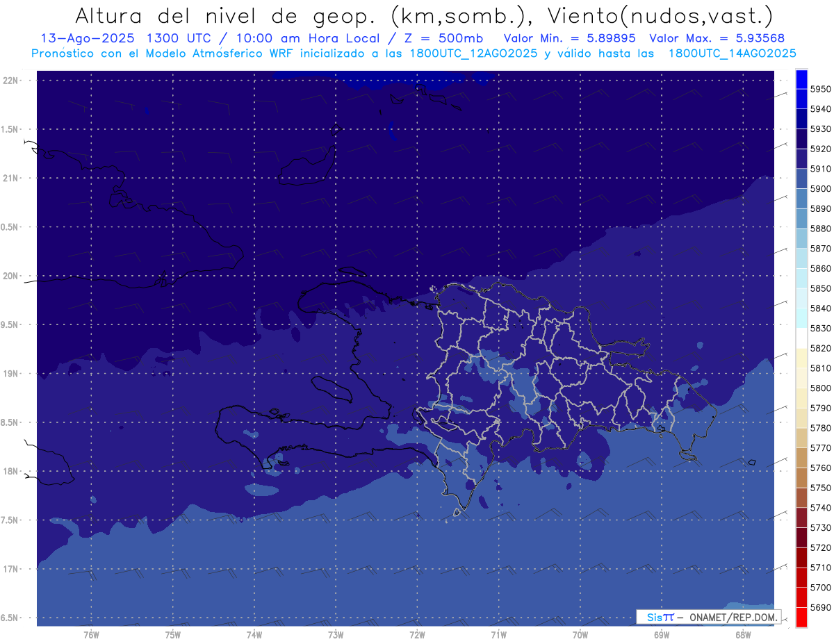Click the 76W longitude axis label
Viewport: 834px width, 644px height.
(91, 634)
